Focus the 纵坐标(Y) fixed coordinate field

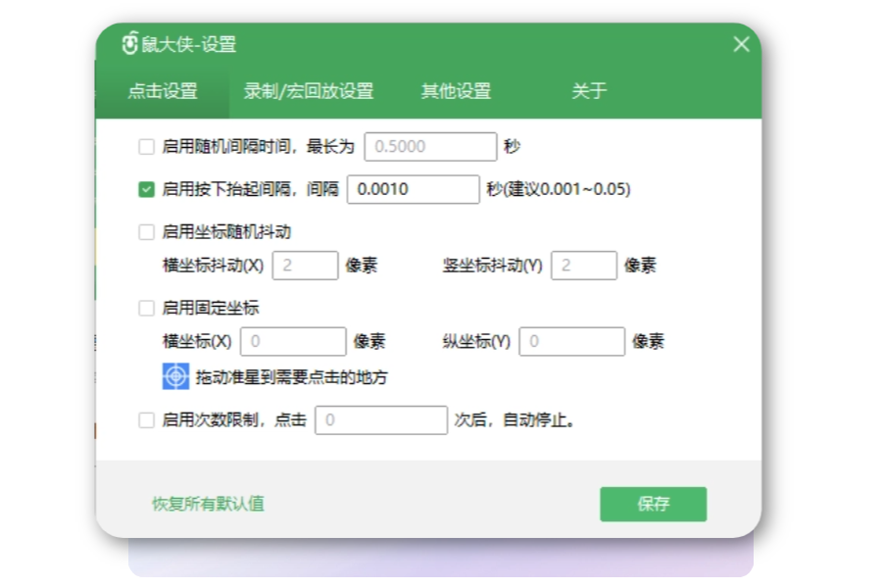(571, 342)
